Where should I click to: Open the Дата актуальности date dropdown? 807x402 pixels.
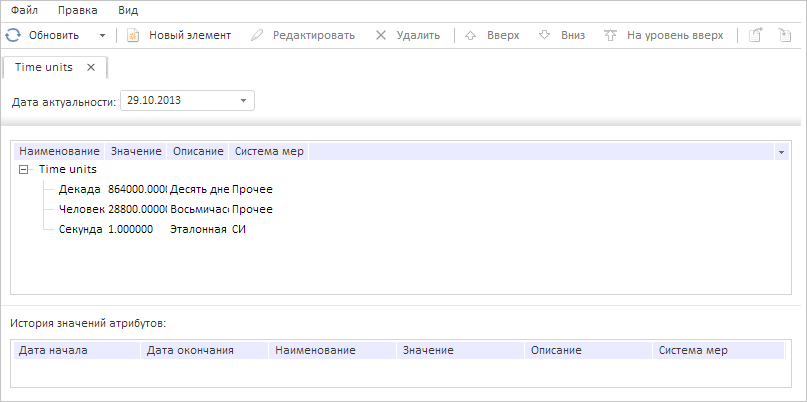coord(243,100)
